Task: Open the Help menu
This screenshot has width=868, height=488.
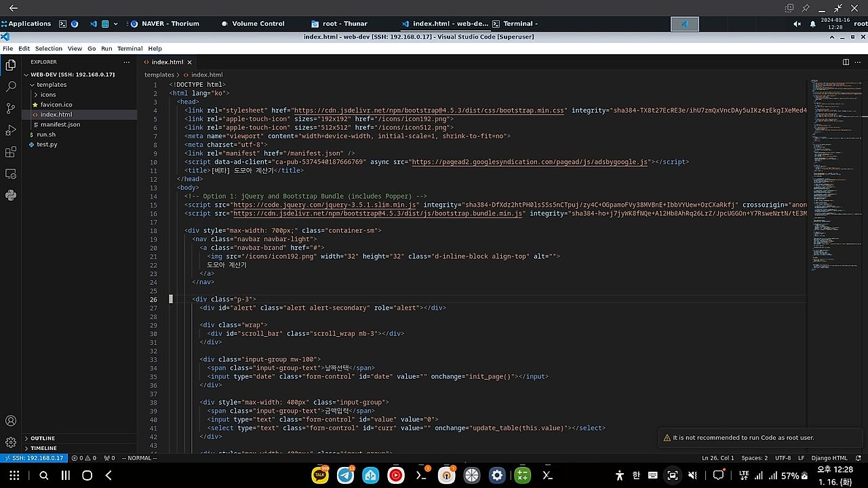Action: [155, 49]
